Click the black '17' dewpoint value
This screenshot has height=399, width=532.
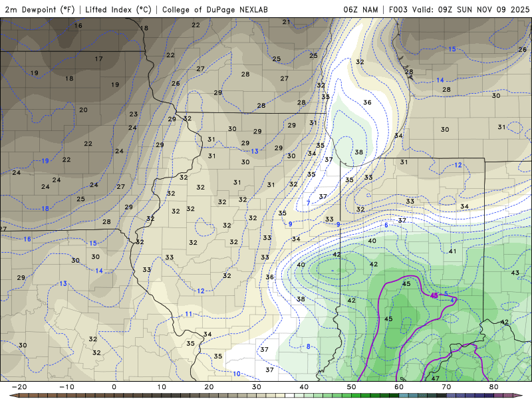98,59
